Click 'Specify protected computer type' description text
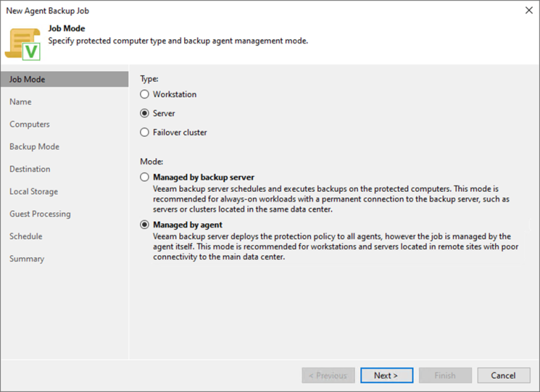 click(178, 41)
